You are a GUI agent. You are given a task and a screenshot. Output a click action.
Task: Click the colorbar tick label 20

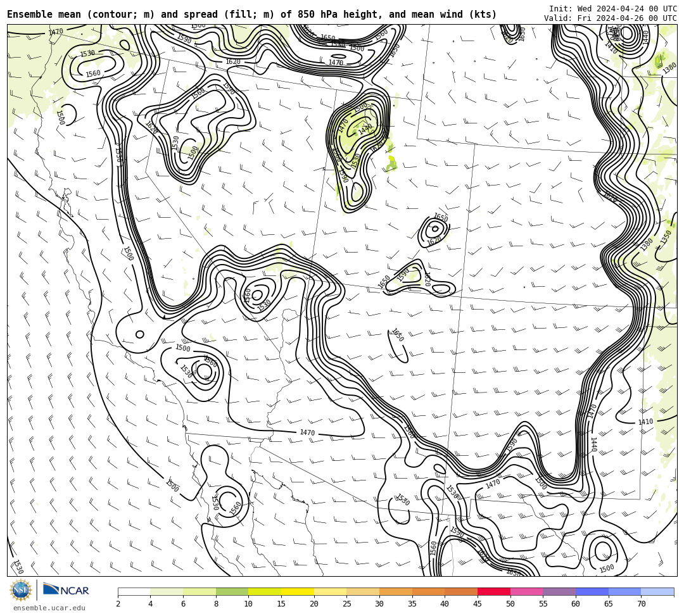(x=314, y=604)
